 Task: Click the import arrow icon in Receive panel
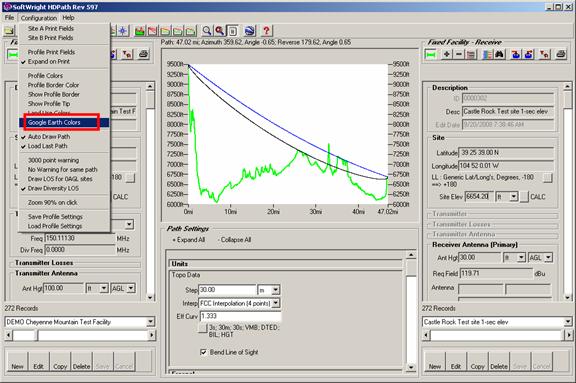click(x=516, y=55)
